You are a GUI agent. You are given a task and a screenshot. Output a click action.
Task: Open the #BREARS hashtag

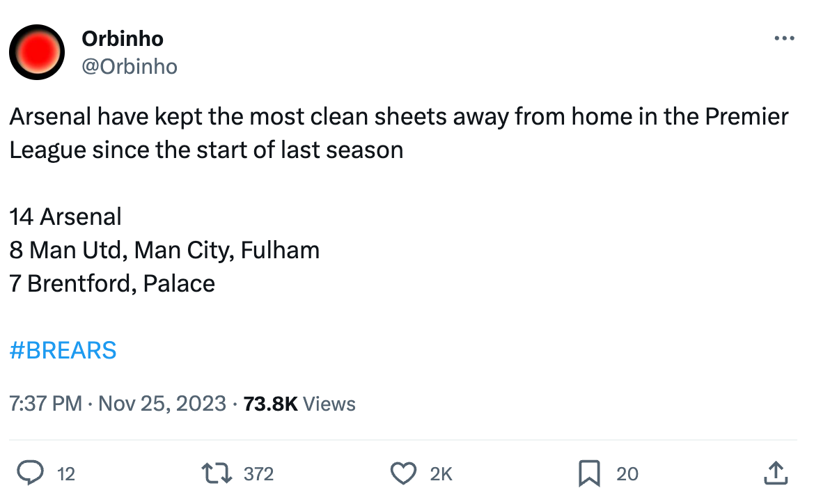click(x=63, y=350)
